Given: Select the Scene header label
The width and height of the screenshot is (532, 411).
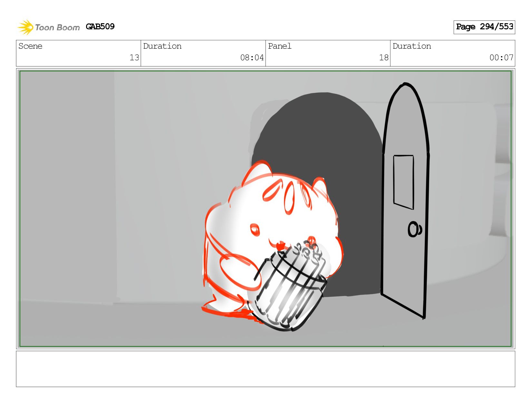Looking at the screenshot, I should pyautogui.click(x=30, y=46).
